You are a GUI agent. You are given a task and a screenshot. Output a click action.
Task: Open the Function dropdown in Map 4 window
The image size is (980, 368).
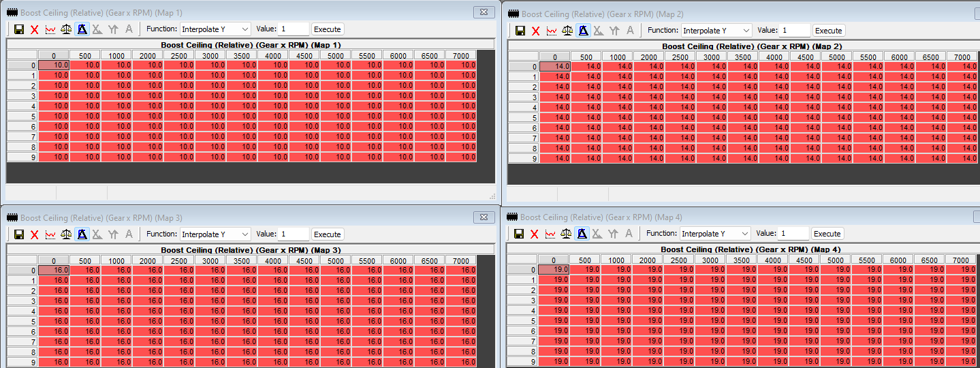[x=716, y=234]
